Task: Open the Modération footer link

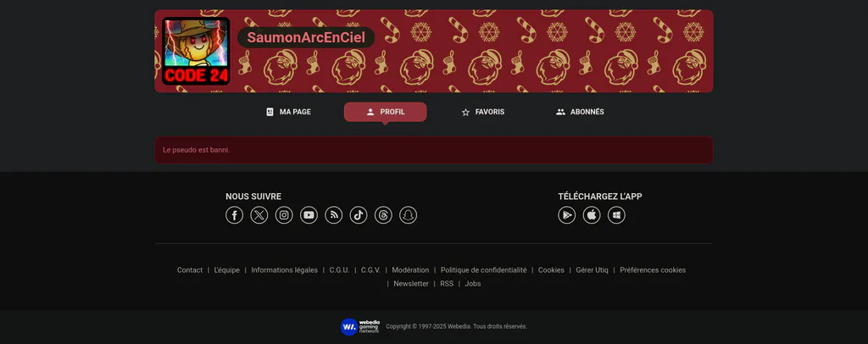Action: click(x=411, y=270)
